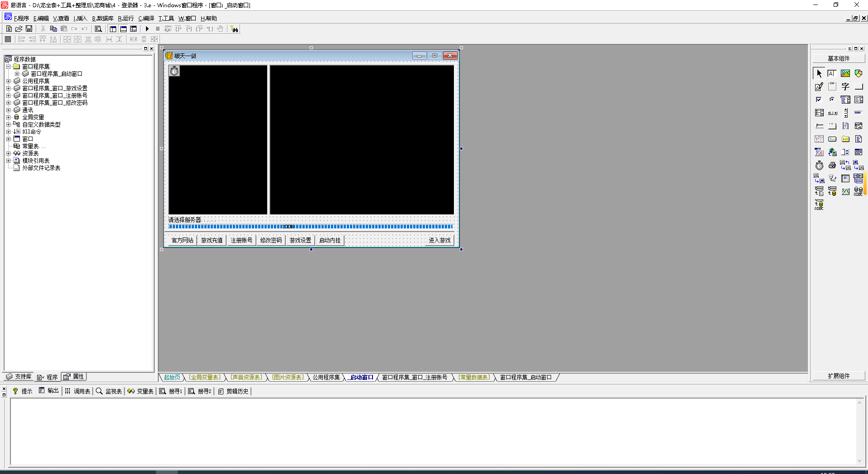Click the Run (play) toolbar button
868x474 pixels.
(147, 29)
